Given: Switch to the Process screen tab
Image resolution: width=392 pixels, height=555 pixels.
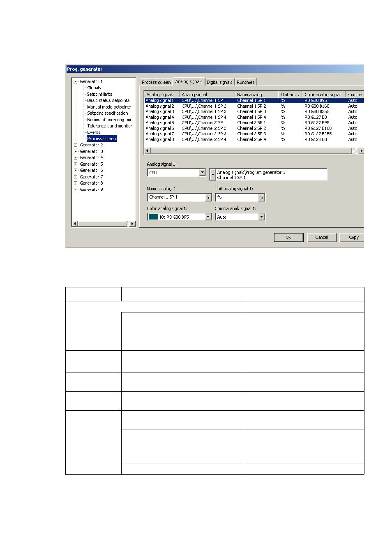Looking at the screenshot, I should click(156, 82).
